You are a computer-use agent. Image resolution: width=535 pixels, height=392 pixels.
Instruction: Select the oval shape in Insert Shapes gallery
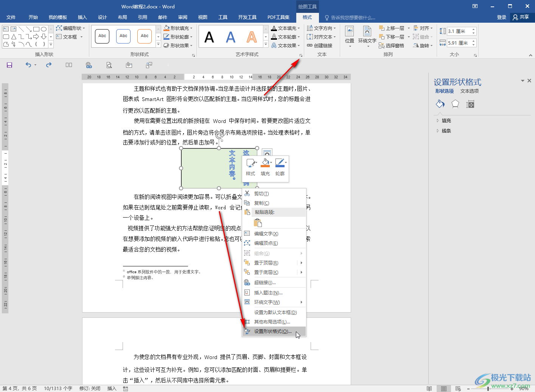(44, 29)
